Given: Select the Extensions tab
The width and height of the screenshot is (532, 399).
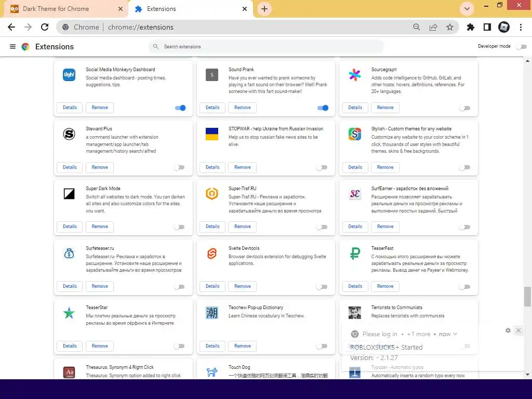Looking at the screenshot, I should [191, 9].
